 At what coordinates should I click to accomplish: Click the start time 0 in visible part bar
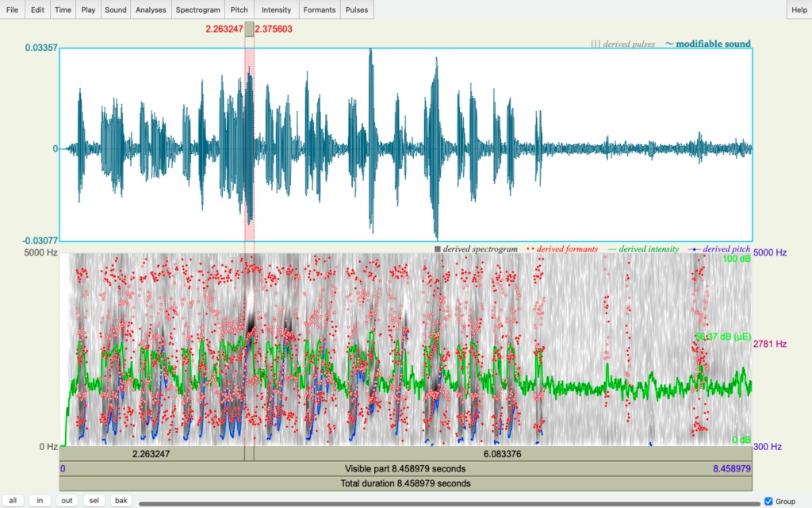coord(63,468)
